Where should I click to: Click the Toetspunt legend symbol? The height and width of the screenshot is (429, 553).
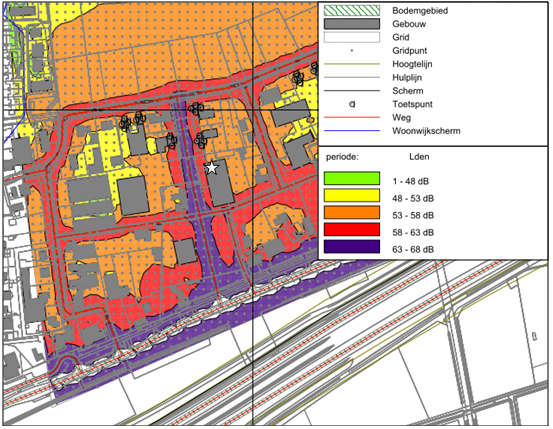tap(352, 104)
